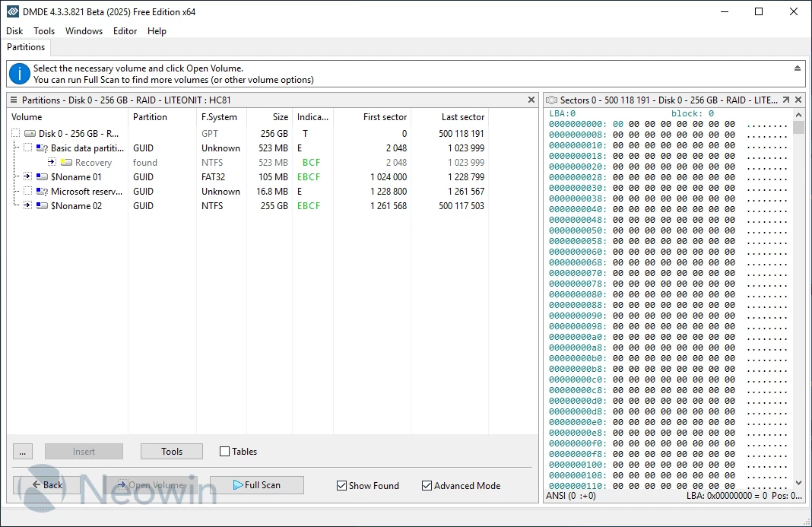This screenshot has width=812, height=527.
Task: Click the dotted box beside Basic data partition
Action: click(x=27, y=148)
